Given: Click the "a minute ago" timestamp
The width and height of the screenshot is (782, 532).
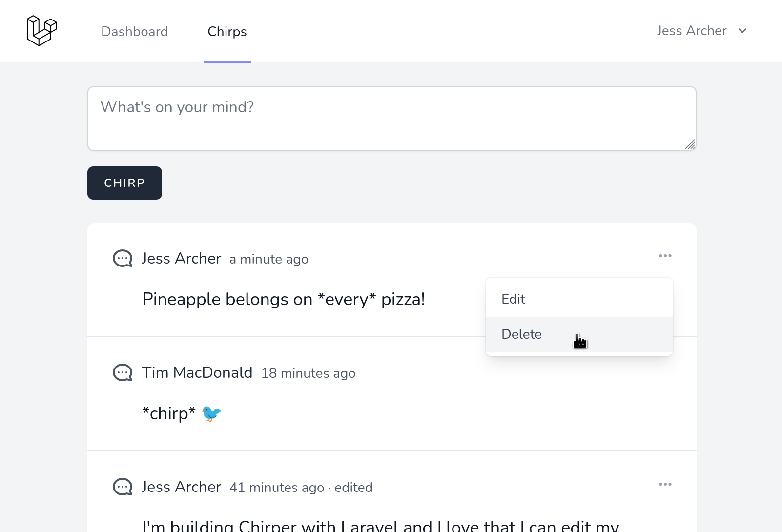Looking at the screenshot, I should (x=269, y=259).
